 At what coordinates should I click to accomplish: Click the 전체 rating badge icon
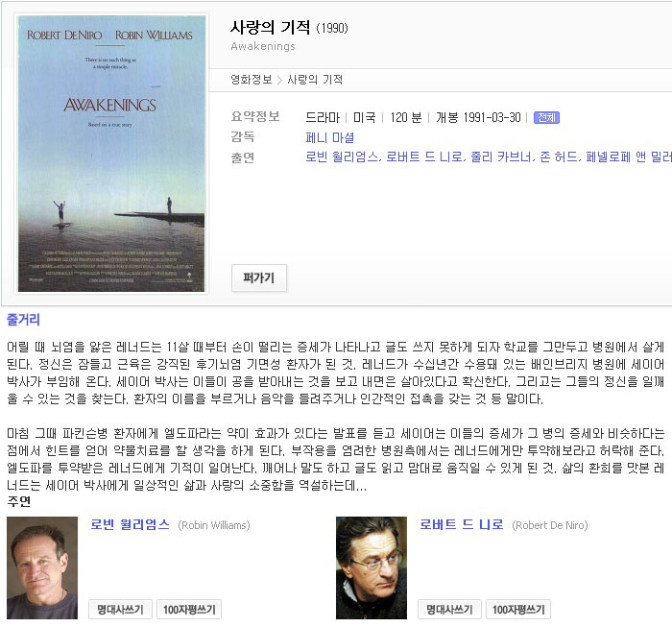pos(546,117)
